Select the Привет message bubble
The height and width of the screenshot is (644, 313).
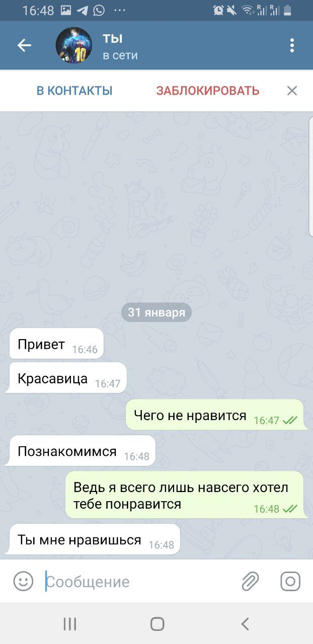[56, 345]
